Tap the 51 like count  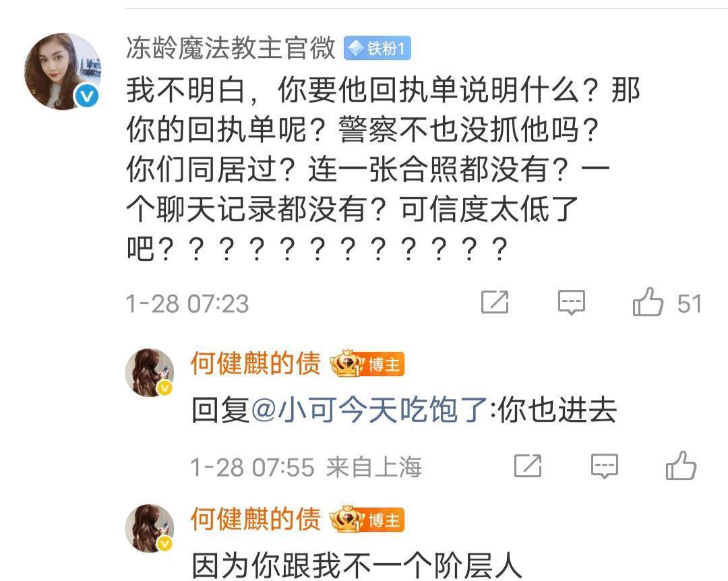tap(689, 304)
